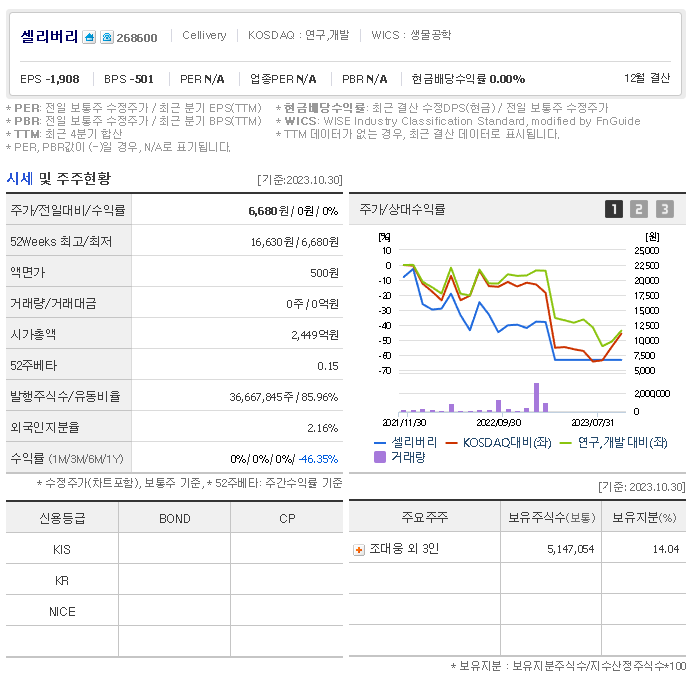Image resolution: width=695 pixels, height=680 pixels.
Task: Click the 주가/상대수익률 chart title
Action: pos(402,209)
